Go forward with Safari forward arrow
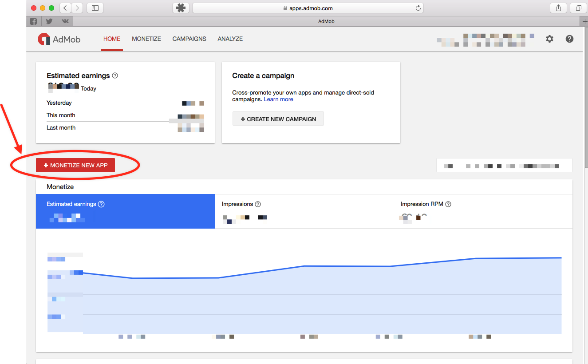Screen dimensions: 588x364 pyautogui.click(x=77, y=8)
